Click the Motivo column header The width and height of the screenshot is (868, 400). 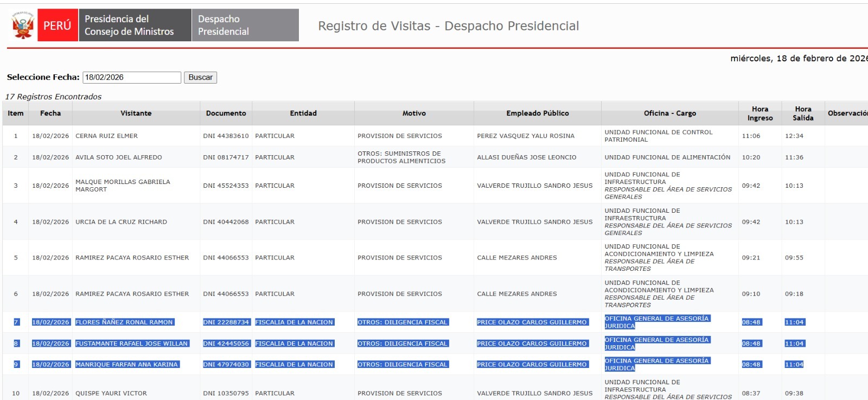pyautogui.click(x=414, y=113)
